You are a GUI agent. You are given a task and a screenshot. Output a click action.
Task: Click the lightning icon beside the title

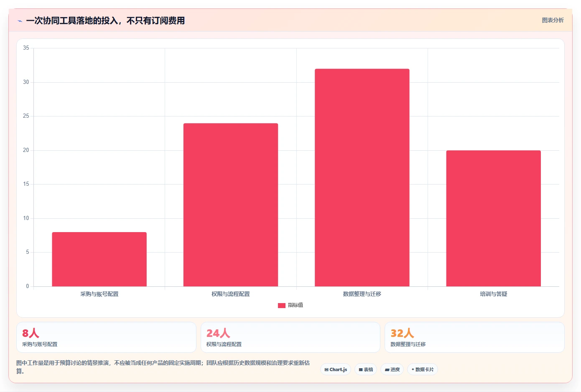click(x=20, y=21)
